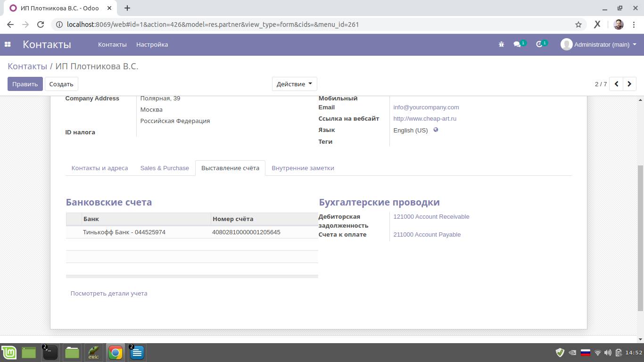Go to previous contact record arrow
The width and height of the screenshot is (644, 362).
616,84
